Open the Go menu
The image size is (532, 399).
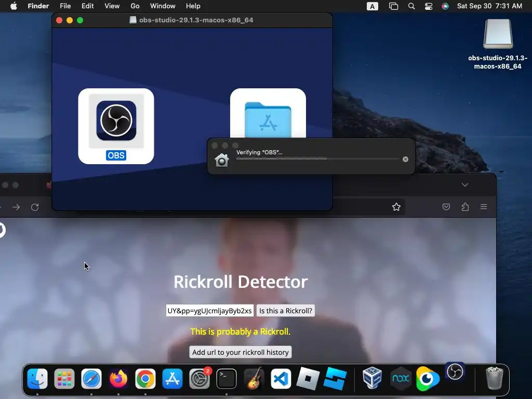click(135, 6)
